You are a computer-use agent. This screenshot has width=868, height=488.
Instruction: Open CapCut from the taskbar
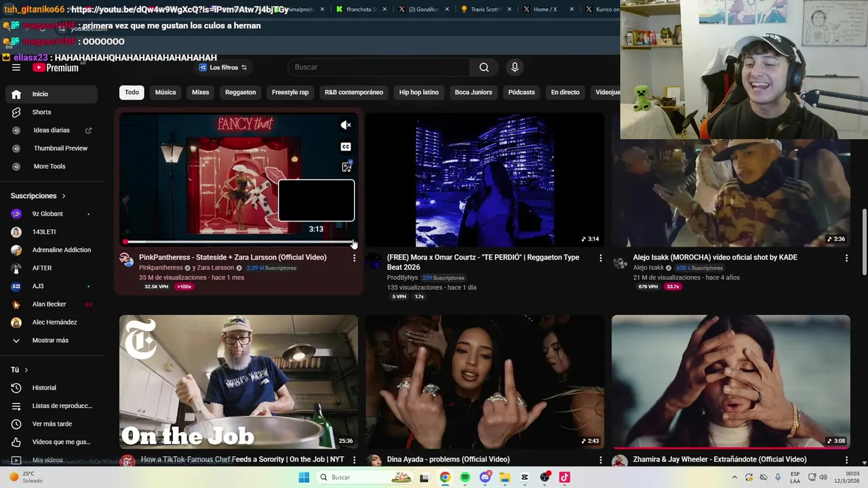coord(525,477)
